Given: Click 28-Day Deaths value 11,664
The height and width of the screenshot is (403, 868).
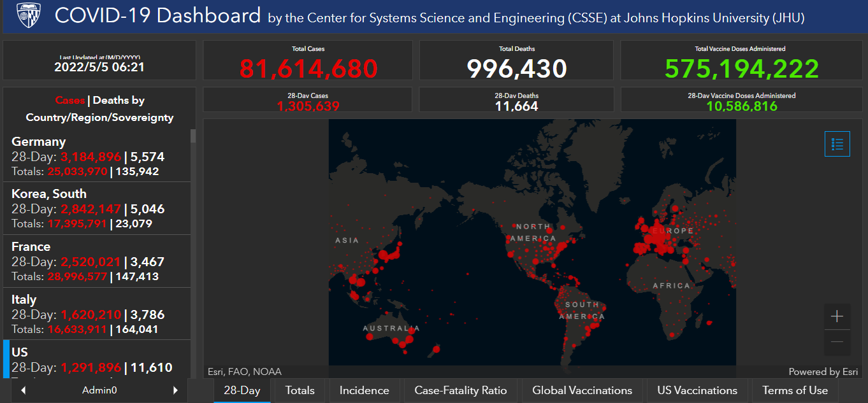Looking at the screenshot, I should pos(517,106).
